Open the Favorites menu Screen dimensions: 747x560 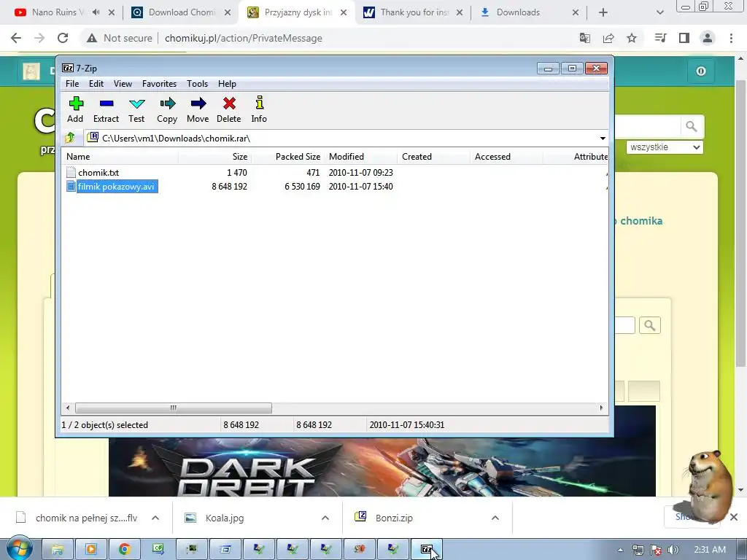159,84
